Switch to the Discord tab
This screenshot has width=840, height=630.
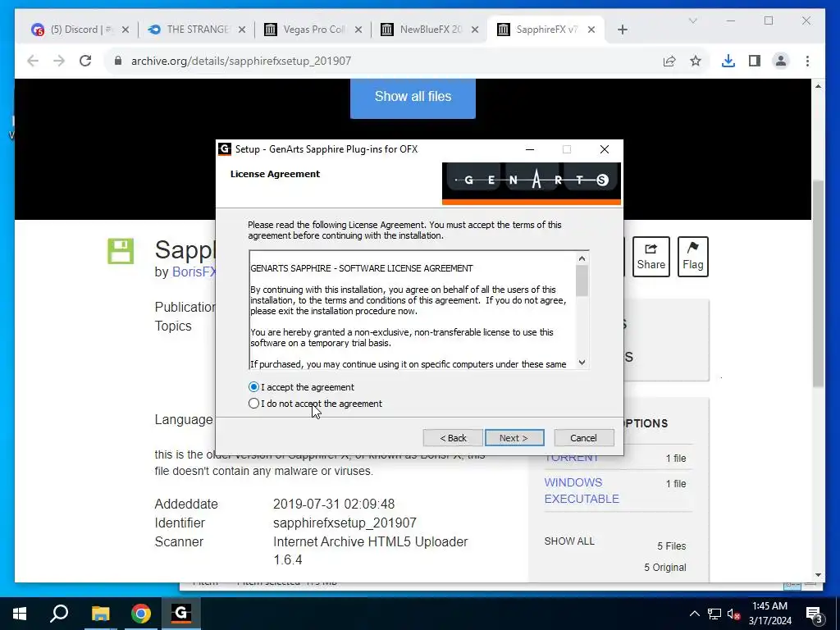coord(80,30)
